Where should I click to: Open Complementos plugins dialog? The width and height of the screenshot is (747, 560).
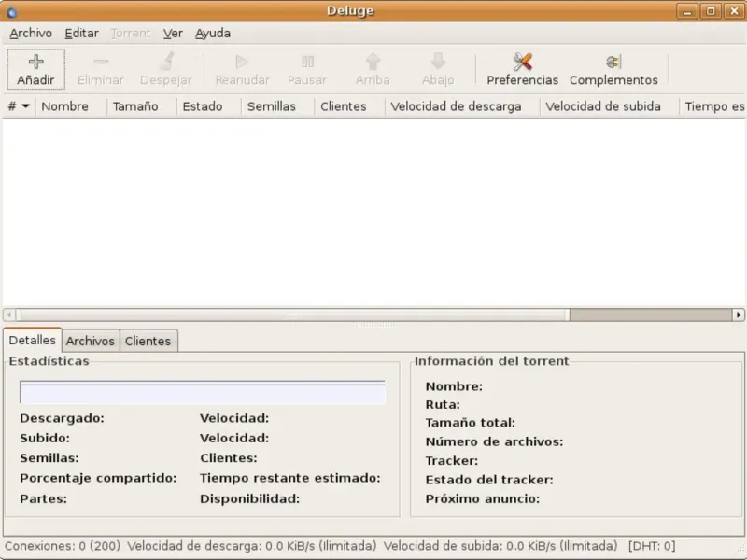(613, 69)
